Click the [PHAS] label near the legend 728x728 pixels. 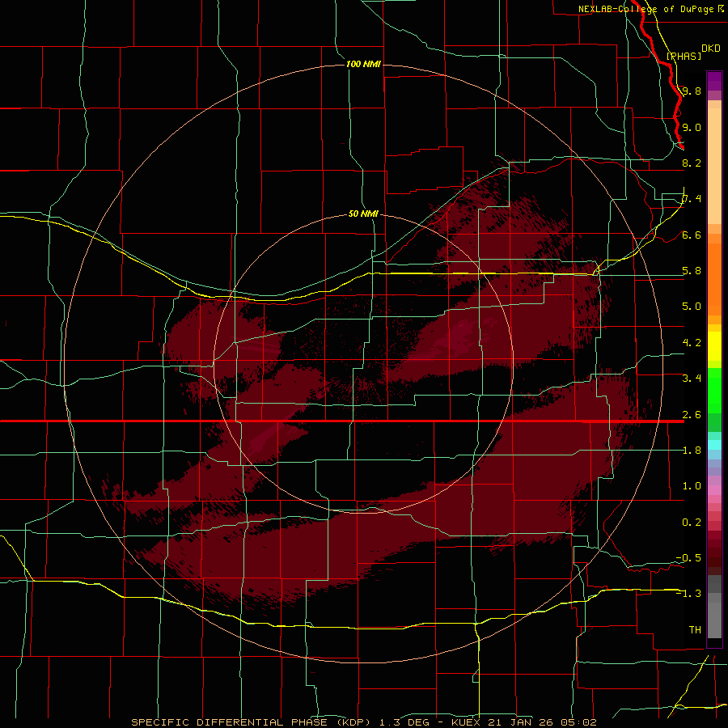click(x=684, y=56)
